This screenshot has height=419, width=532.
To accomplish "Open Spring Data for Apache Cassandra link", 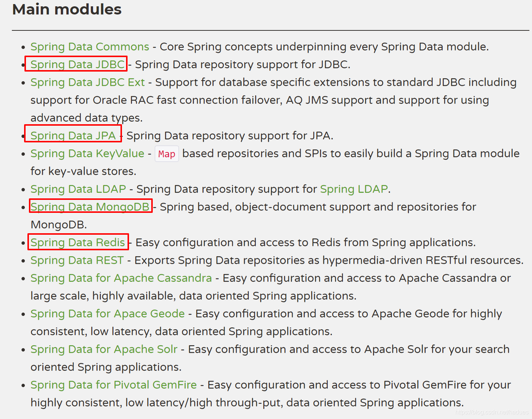I will tap(121, 278).
